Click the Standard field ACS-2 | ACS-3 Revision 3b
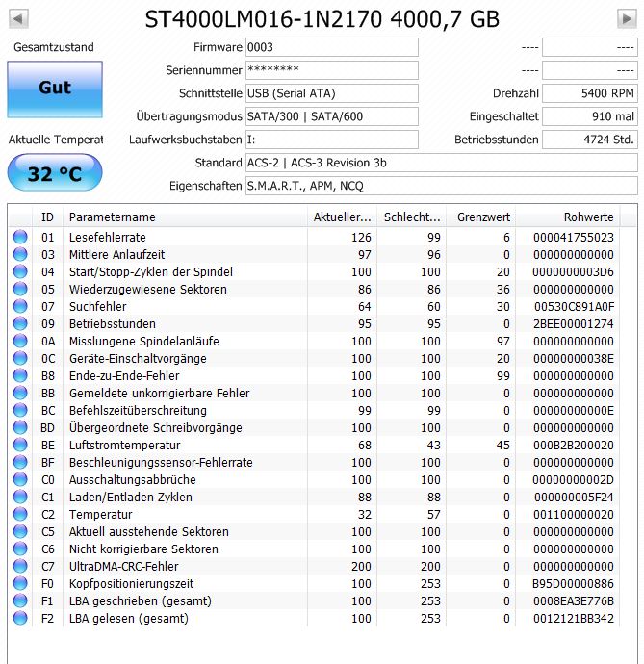644x664 pixels. tap(442, 163)
